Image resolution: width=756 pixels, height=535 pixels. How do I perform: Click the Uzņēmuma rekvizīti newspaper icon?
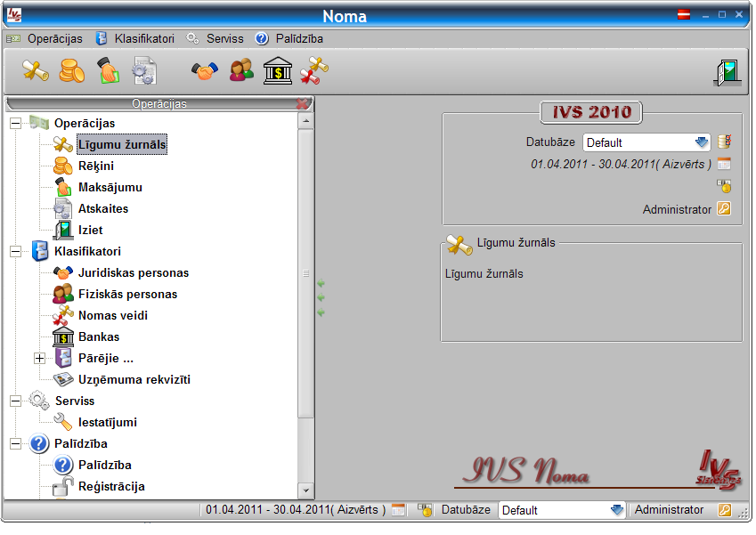point(63,380)
